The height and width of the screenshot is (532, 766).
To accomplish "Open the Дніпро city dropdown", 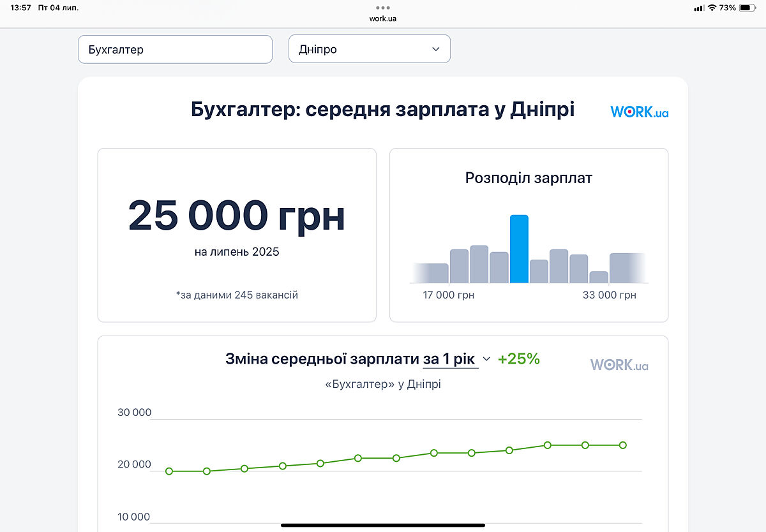I will tap(369, 49).
